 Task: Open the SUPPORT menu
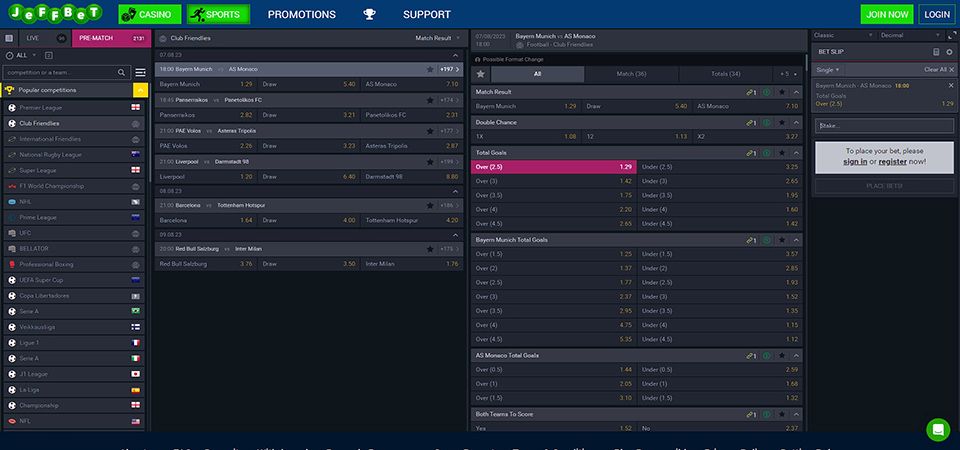(427, 14)
